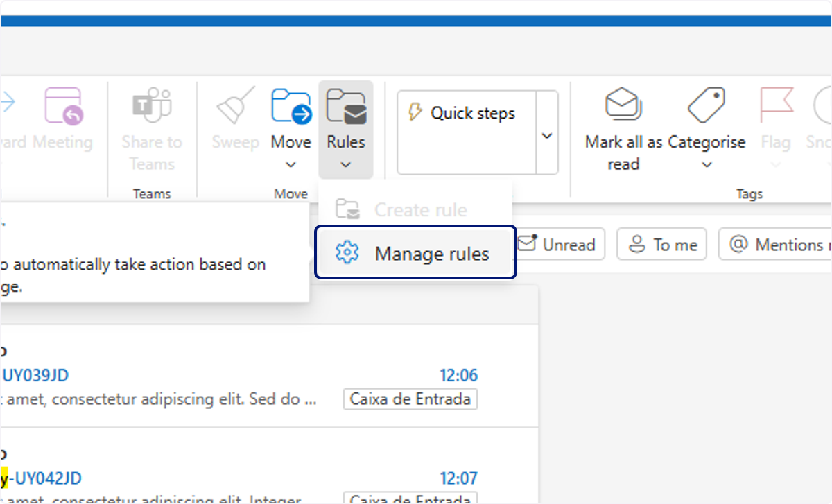832x504 pixels.
Task: Click the Flag icon
Action: click(776, 106)
